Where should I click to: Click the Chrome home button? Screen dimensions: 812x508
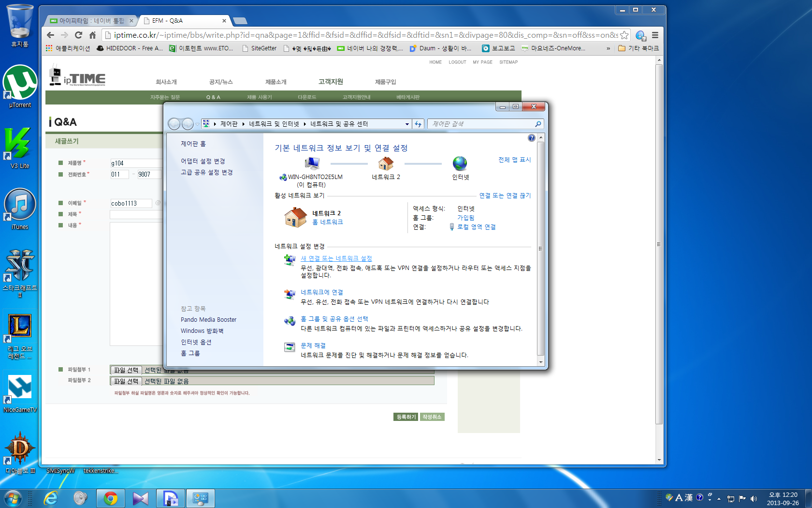[x=92, y=35]
